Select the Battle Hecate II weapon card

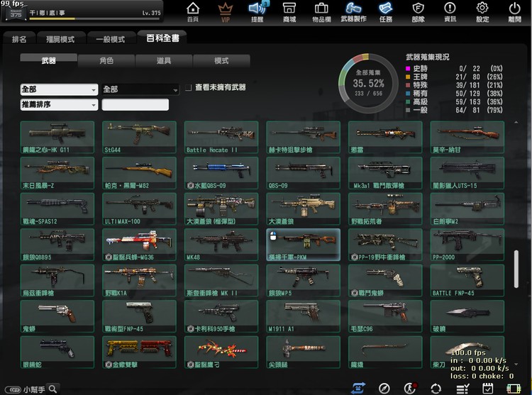click(221, 138)
